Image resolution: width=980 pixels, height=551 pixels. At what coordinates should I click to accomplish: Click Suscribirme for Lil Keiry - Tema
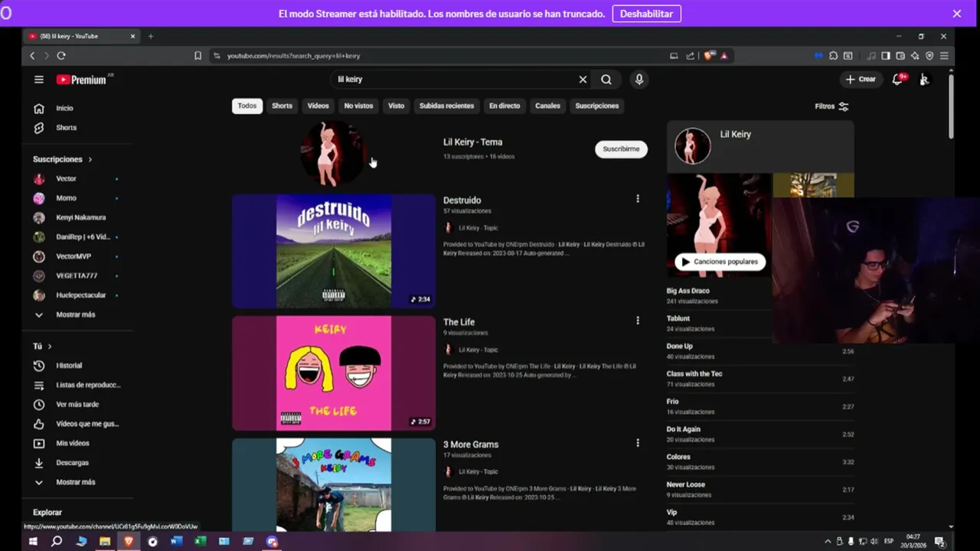tap(621, 149)
